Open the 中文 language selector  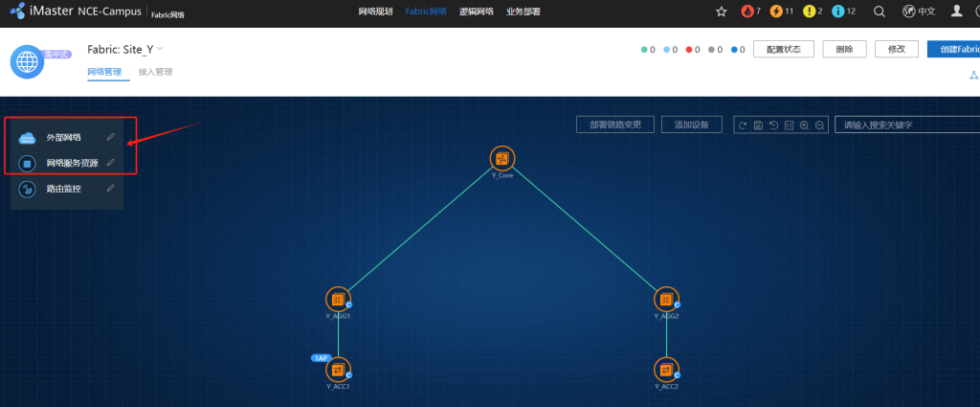pos(918,11)
